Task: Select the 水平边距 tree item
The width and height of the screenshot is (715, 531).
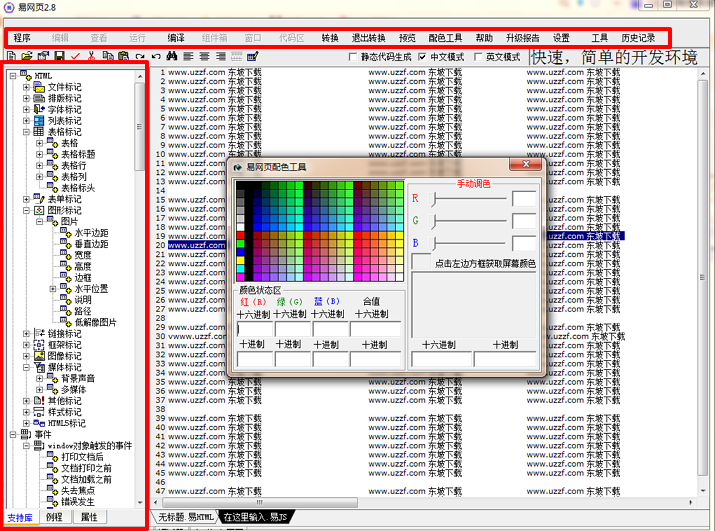Action: pos(91,232)
